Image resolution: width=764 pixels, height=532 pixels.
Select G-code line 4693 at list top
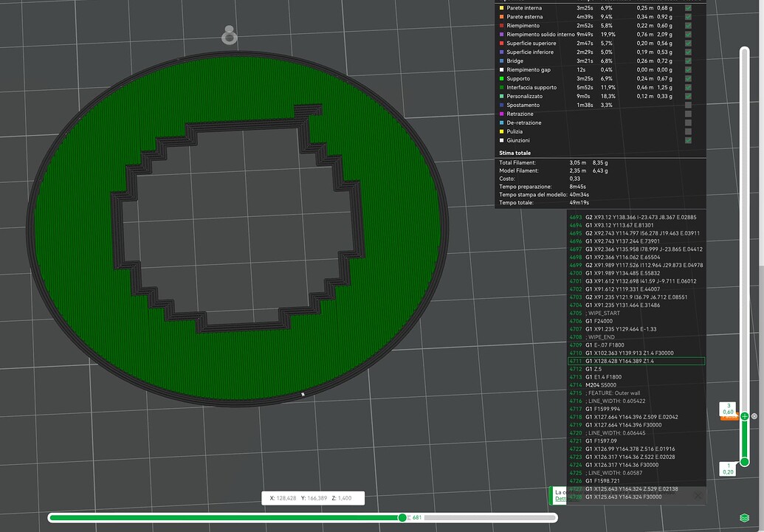coord(636,217)
